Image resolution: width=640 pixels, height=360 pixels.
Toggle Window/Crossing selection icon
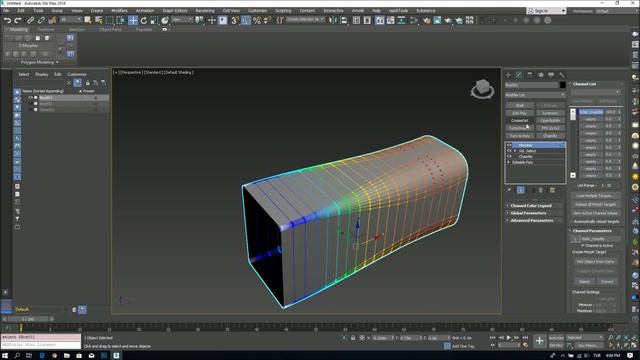(120, 20)
